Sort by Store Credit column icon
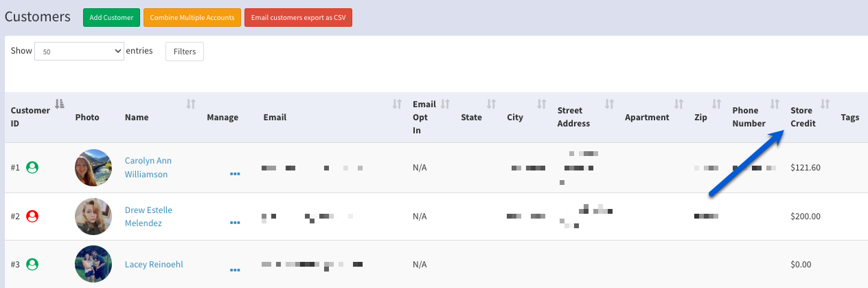 [x=825, y=104]
